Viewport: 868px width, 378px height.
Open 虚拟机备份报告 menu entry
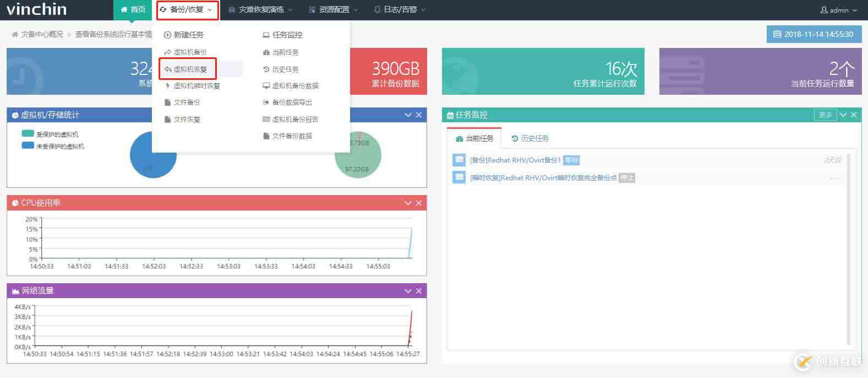tap(296, 120)
